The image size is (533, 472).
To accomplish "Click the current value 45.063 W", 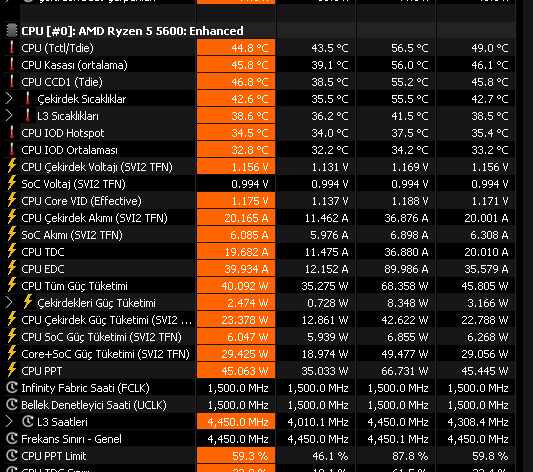I will click(245, 371).
